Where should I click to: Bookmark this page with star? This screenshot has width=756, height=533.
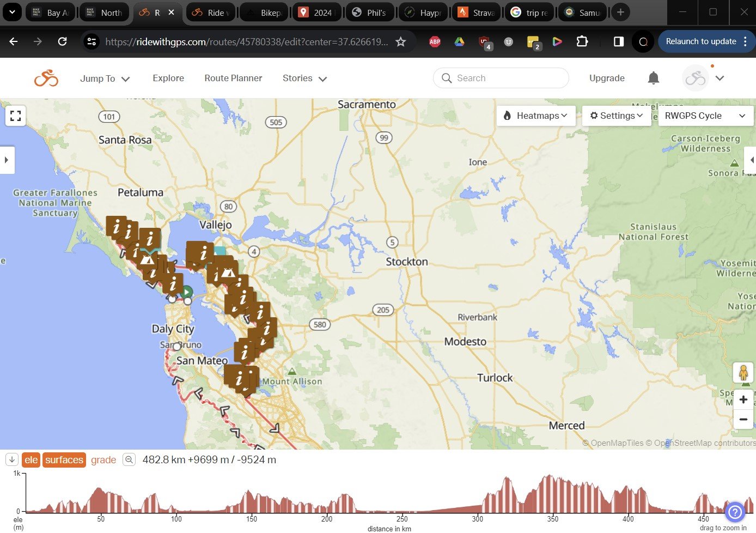coord(400,41)
